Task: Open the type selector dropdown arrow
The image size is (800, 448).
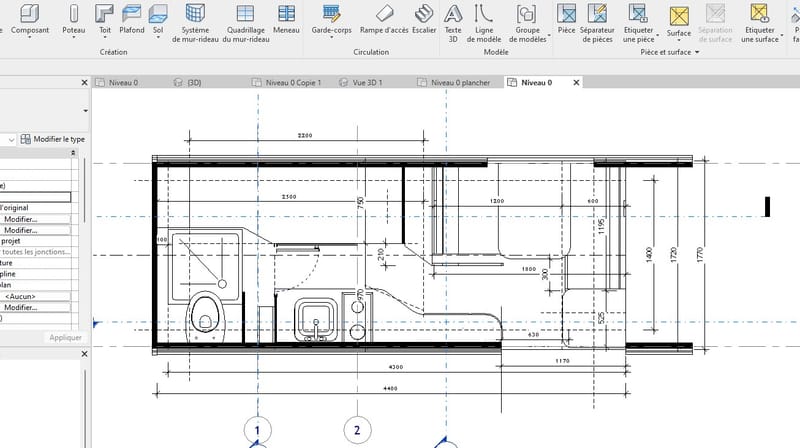Action: 85,110
